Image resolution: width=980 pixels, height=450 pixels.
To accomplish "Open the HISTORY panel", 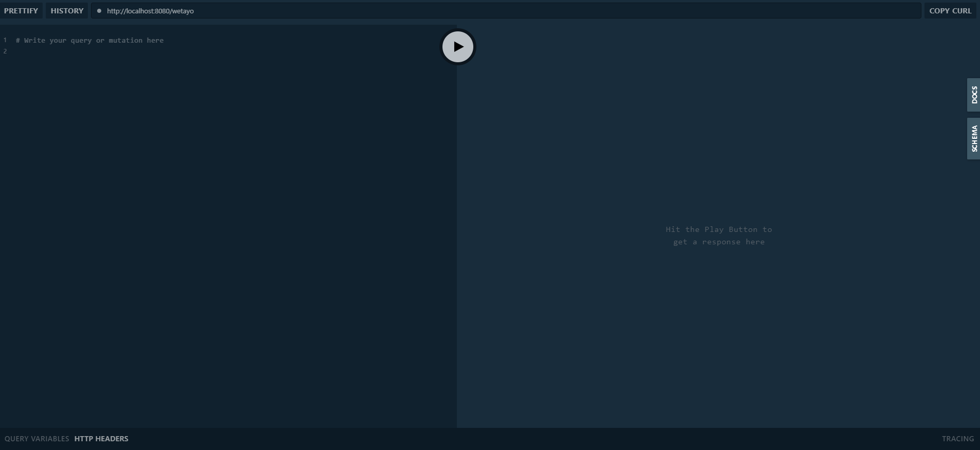I will pyautogui.click(x=67, y=11).
